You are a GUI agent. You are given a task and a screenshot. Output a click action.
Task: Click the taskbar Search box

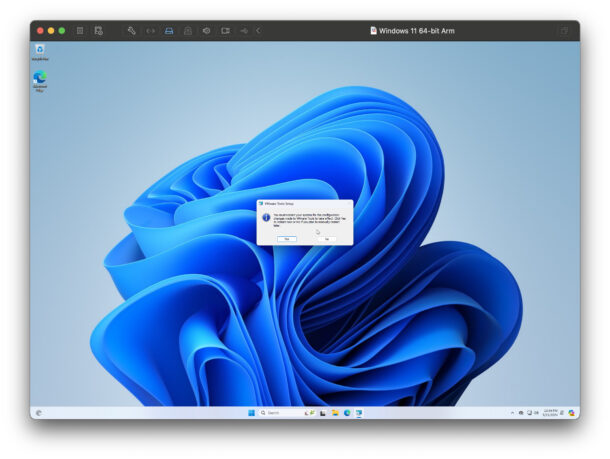pyautogui.click(x=275, y=412)
